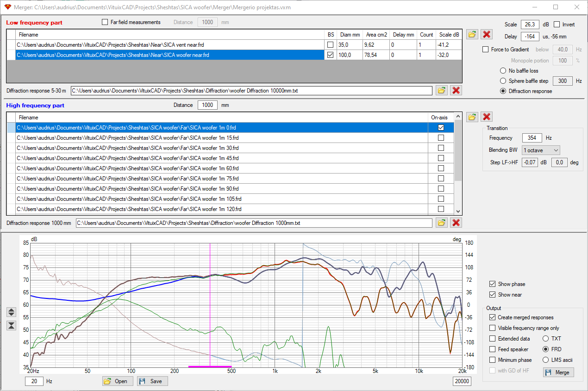The height and width of the screenshot is (391, 588).
Task: Click the Step LF->HF deg field
Action: click(x=559, y=162)
